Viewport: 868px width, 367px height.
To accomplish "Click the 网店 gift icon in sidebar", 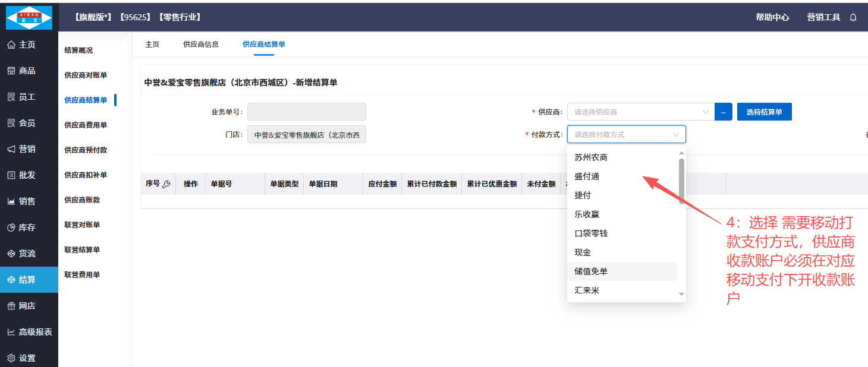I will (x=11, y=306).
